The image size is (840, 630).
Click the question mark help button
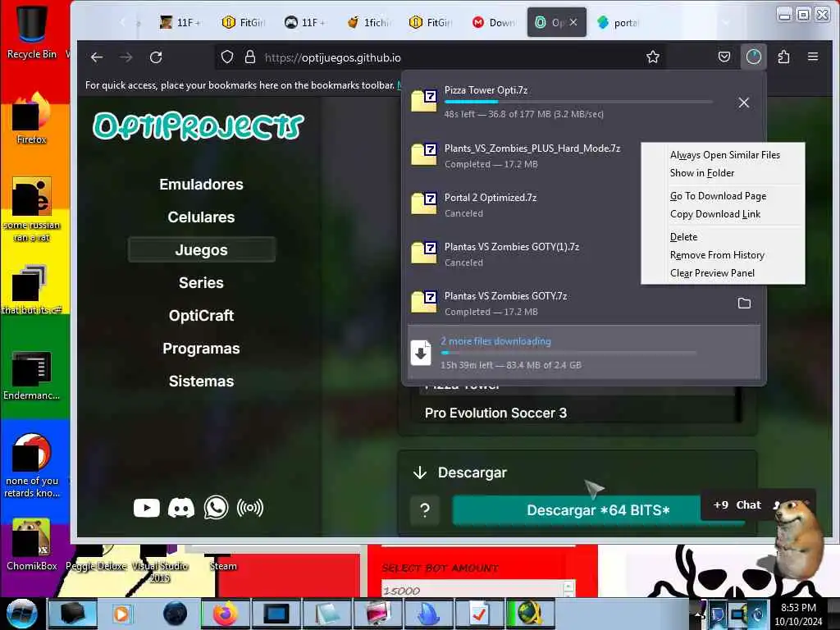point(425,510)
